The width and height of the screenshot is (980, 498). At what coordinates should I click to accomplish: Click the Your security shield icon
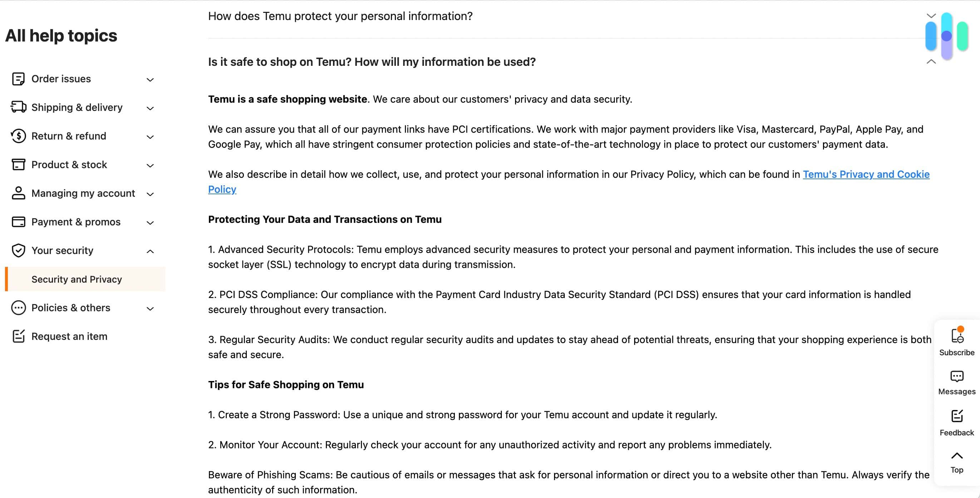(18, 250)
